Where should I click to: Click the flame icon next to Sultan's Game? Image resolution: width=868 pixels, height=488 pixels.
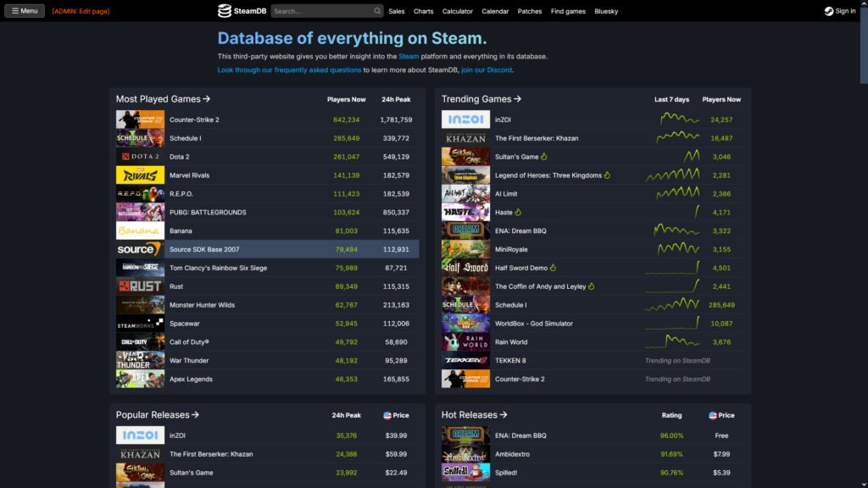point(544,157)
